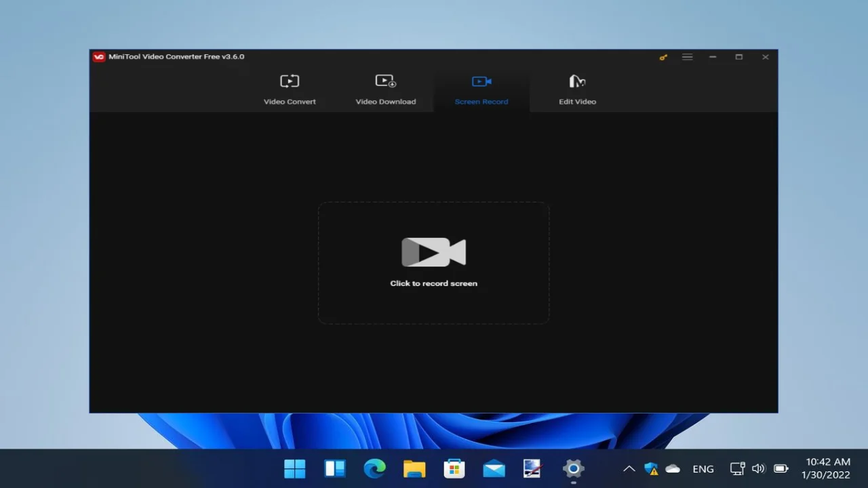This screenshot has height=488, width=868.
Task: Open the Mail app from the taskbar
Action: [x=494, y=468]
